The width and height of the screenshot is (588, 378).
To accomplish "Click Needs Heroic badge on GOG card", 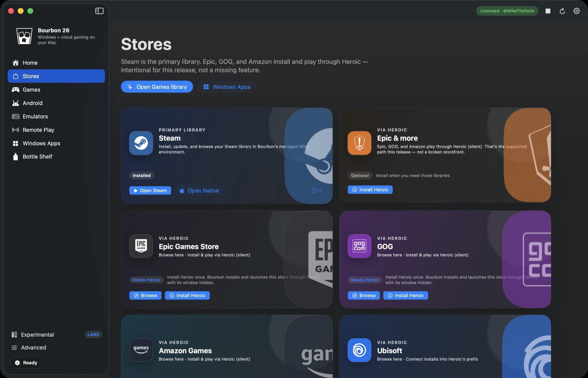I will pos(365,280).
